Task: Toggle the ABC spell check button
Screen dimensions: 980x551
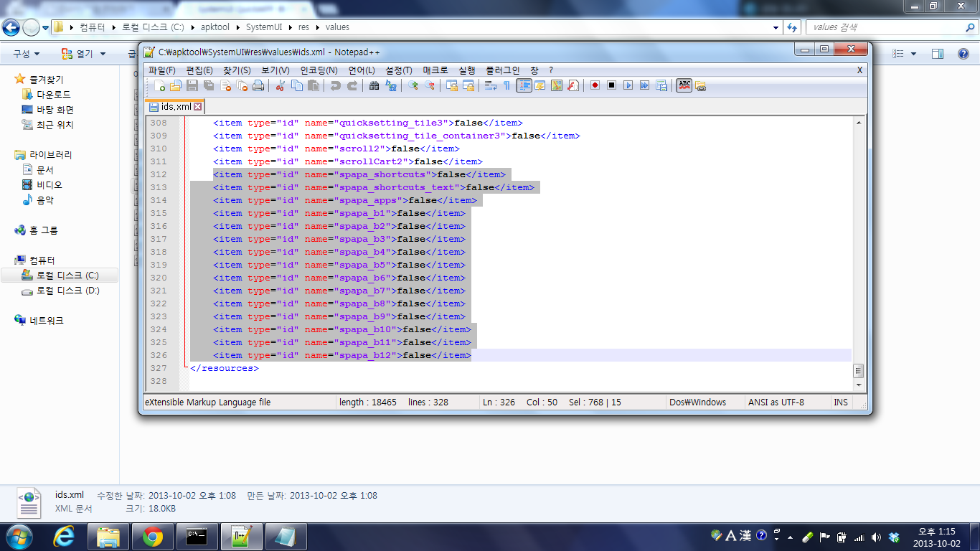Action: [684, 85]
